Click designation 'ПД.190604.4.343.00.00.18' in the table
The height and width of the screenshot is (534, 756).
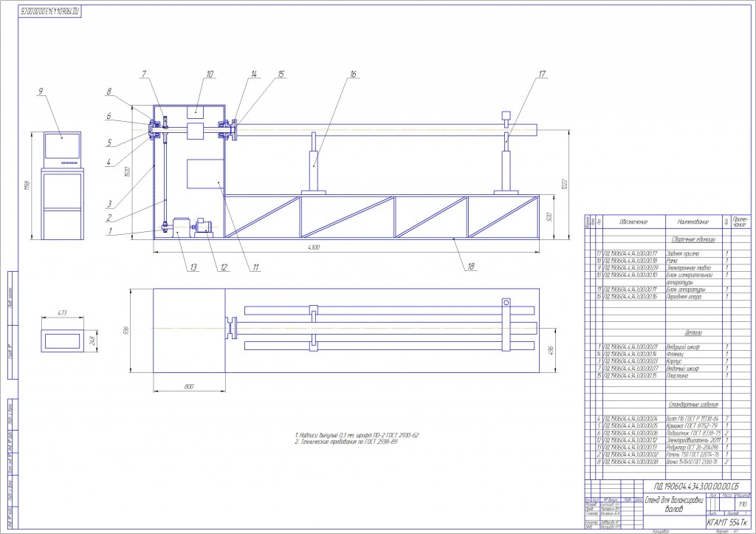point(630,261)
